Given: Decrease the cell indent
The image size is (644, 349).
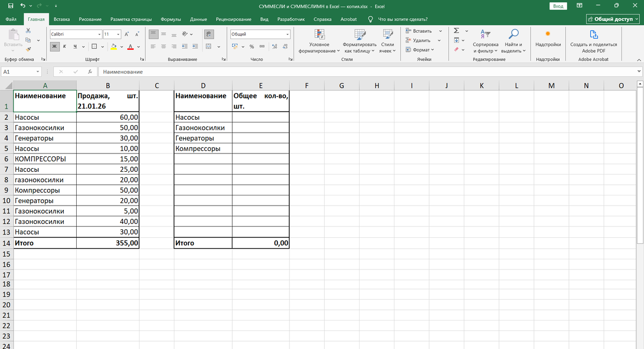Looking at the screenshot, I should click(185, 46).
